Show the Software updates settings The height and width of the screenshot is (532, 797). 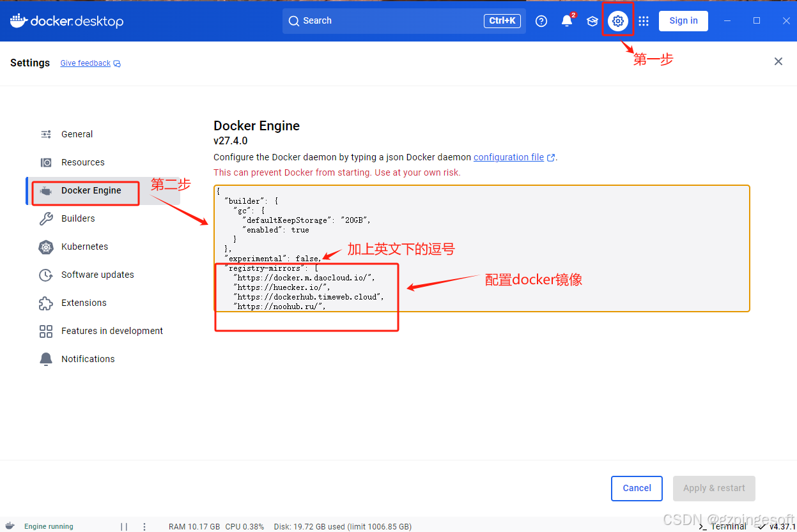[x=103, y=275]
